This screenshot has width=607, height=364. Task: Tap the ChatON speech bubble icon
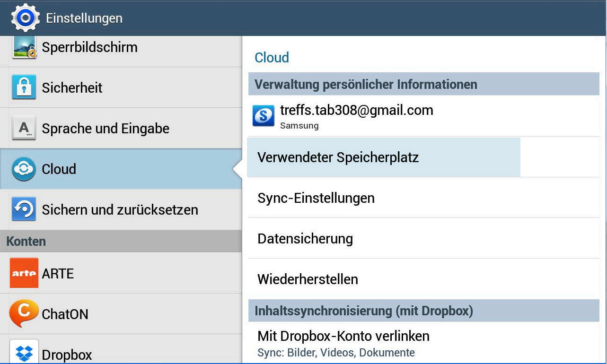(24, 313)
